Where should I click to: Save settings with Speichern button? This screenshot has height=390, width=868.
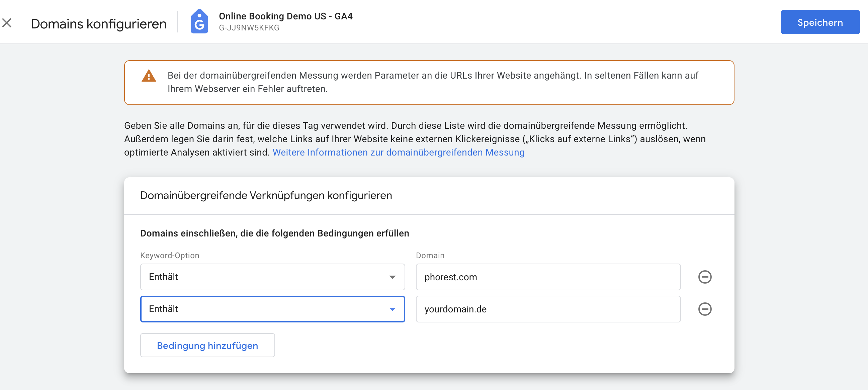coord(820,22)
